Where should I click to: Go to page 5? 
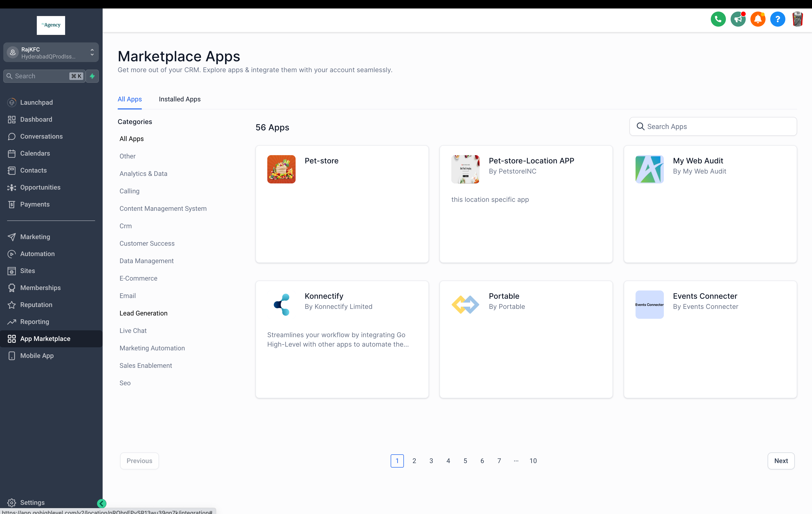[x=465, y=461]
